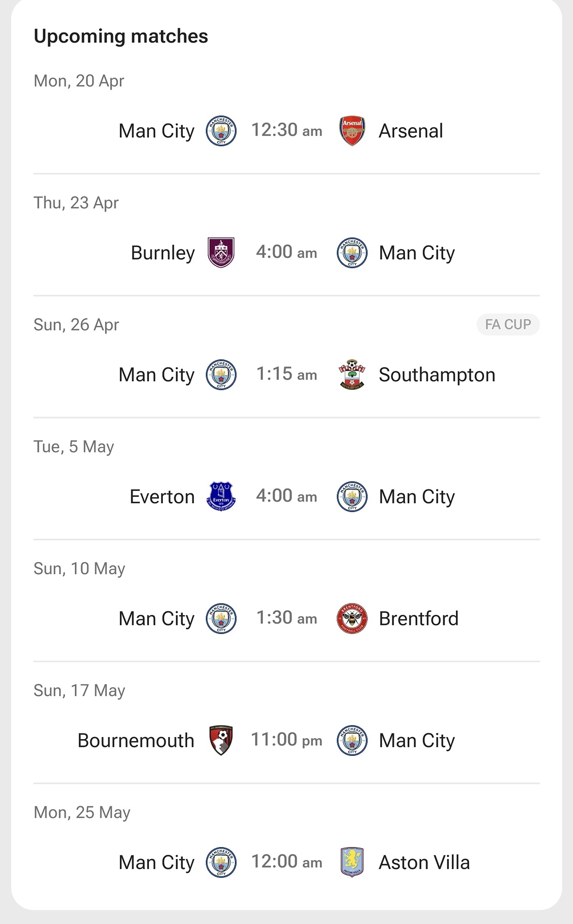Tap the Everton team name
573x924 pixels.
(162, 497)
